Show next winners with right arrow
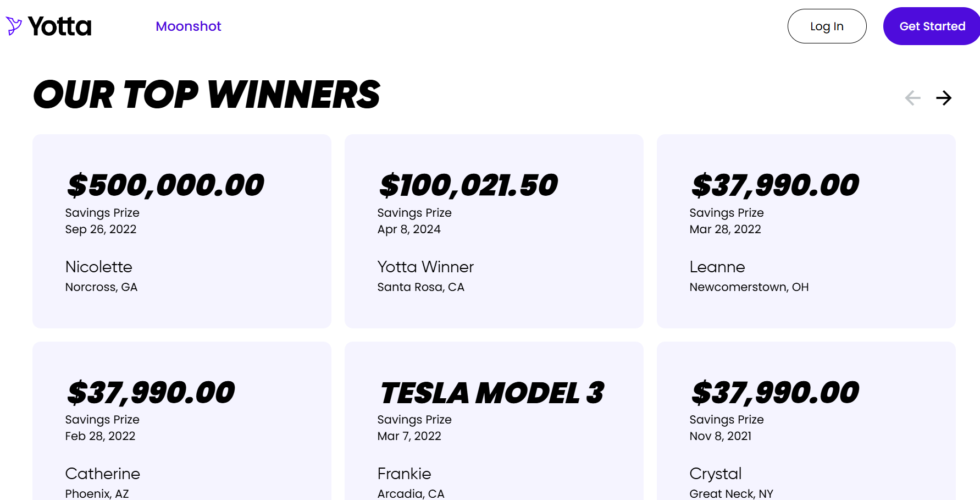The width and height of the screenshot is (980, 500). (944, 98)
